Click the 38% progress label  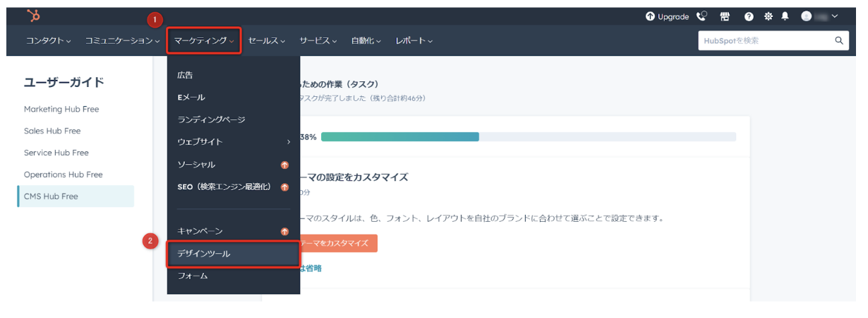308,136
